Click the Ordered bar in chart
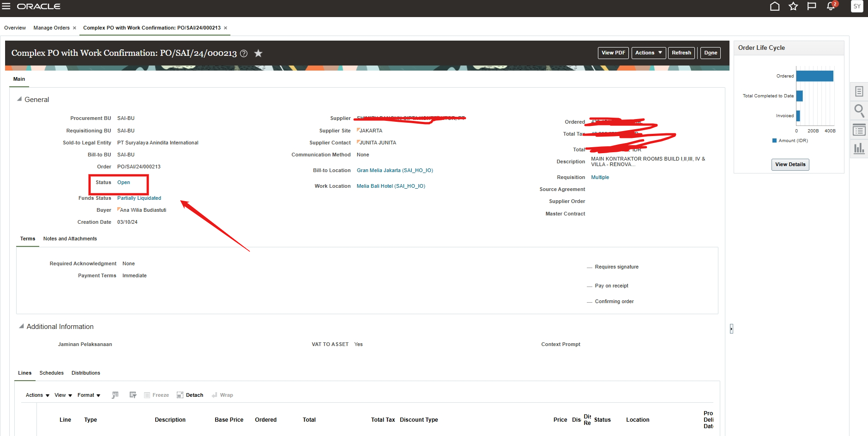868x436 pixels. pyautogui.click(x=815, y=76)
